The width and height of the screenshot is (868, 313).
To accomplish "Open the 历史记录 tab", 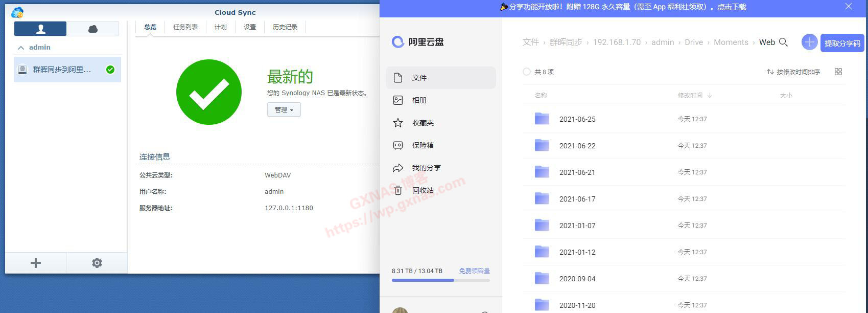I will (x=285, y=27).
